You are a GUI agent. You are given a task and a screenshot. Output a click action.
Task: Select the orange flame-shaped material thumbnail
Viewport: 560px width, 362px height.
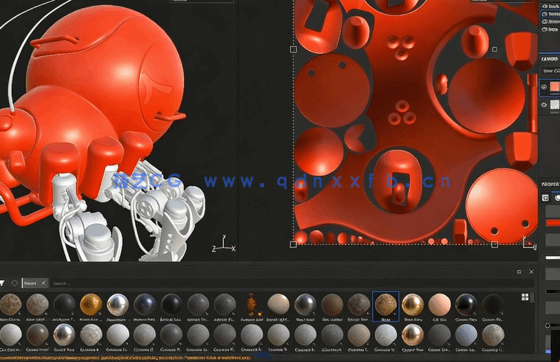(x=252, y=305)
